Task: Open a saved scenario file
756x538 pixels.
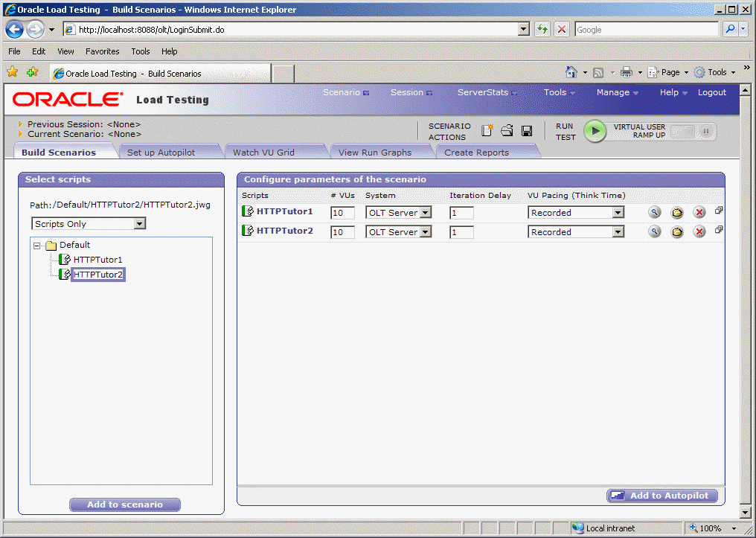Action: [507, 130]
